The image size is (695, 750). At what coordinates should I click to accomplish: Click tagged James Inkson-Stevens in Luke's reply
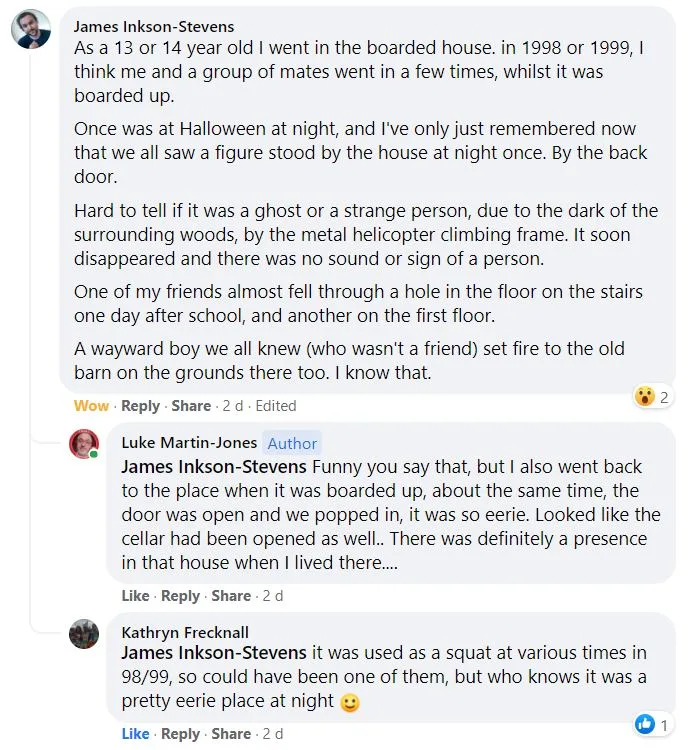point(214,467)
